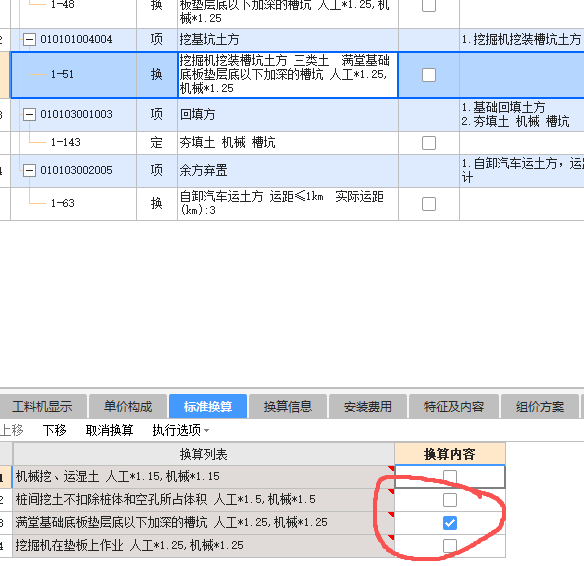The image size is (584, 566).
Task: Tick the checkbox in row 1-51
Action: [429, 75]
